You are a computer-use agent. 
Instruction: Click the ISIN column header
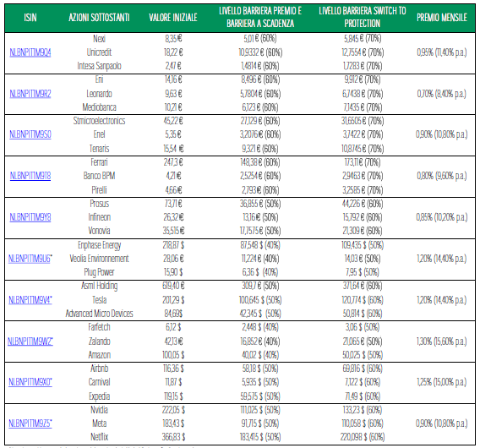tap(30, 18)
